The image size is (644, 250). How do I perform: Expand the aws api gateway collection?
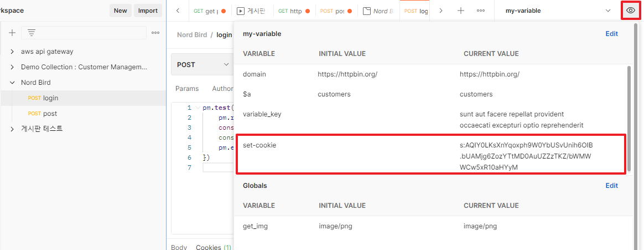coord(12,52)
